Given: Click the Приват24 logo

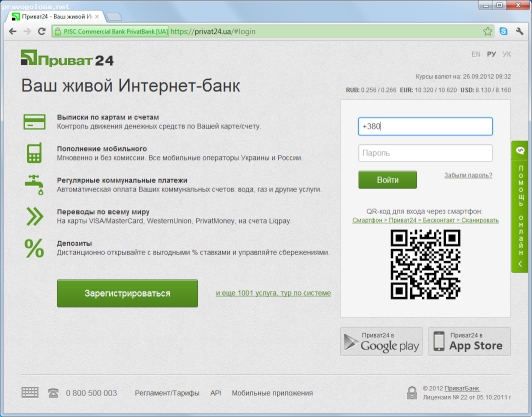Looking at the screenshot, I should tap(67, 58).
